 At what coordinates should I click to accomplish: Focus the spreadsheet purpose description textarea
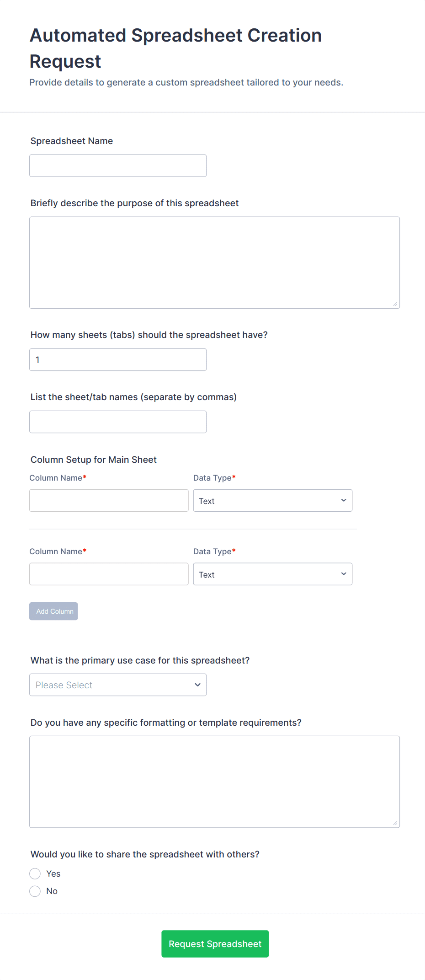pos(214,262)
